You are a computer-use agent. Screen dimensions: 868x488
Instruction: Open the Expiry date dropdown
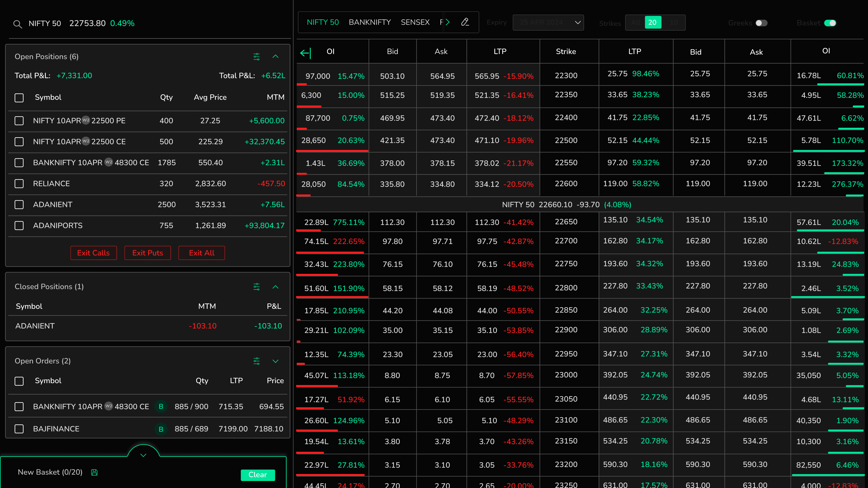(548, 23)
